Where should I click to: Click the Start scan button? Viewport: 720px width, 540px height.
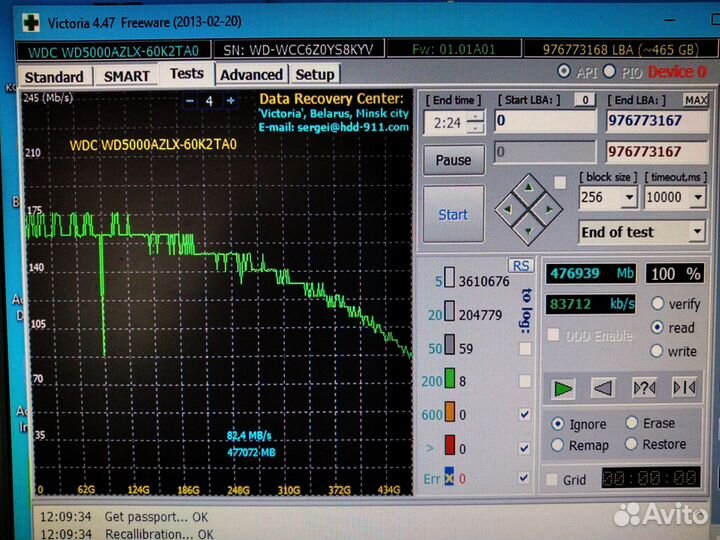[453, 214]
